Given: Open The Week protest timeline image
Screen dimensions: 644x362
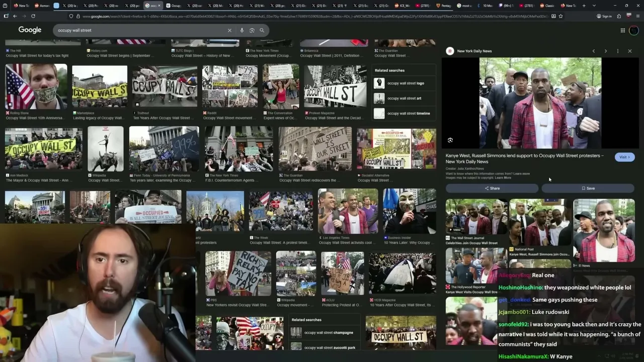Looking at the screenshot, I should (281, 211).
